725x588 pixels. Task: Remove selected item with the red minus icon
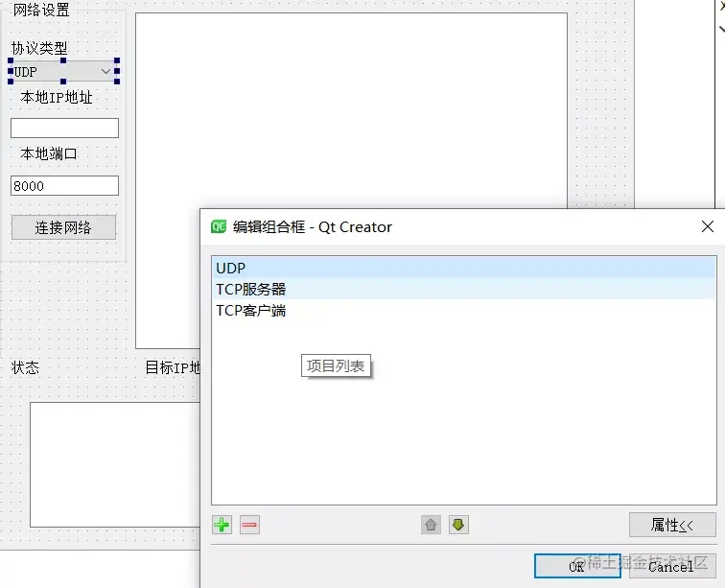249,525
